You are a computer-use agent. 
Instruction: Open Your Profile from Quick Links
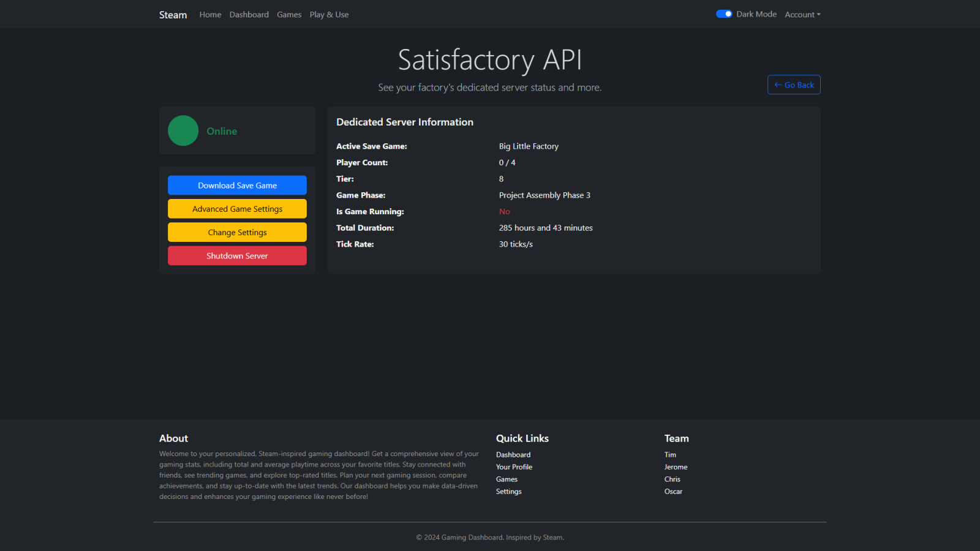514,467
